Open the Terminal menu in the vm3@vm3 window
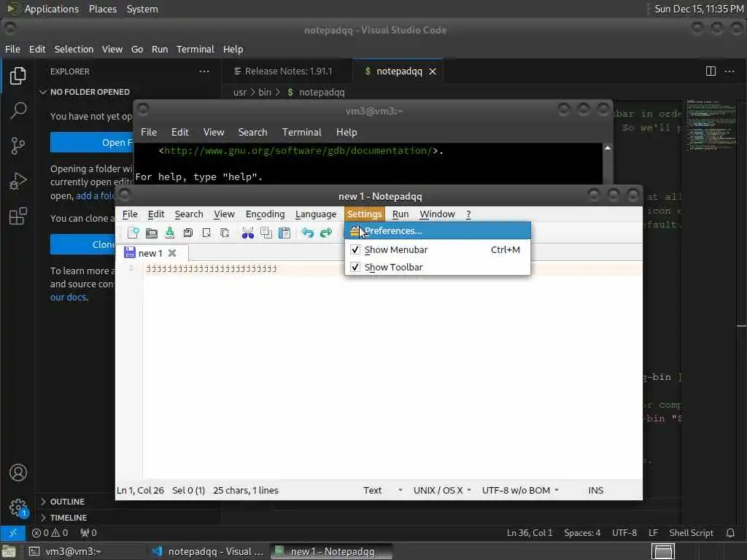This screenshot has height=560, width=747. click(301, 133)
